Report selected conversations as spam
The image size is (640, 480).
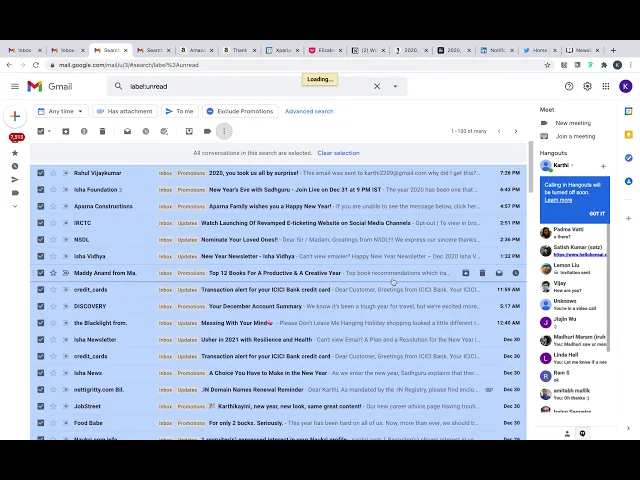pos(84,131)
